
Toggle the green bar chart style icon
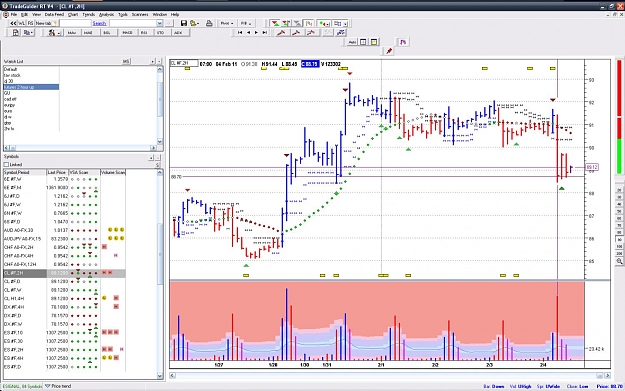pos(309,24)
